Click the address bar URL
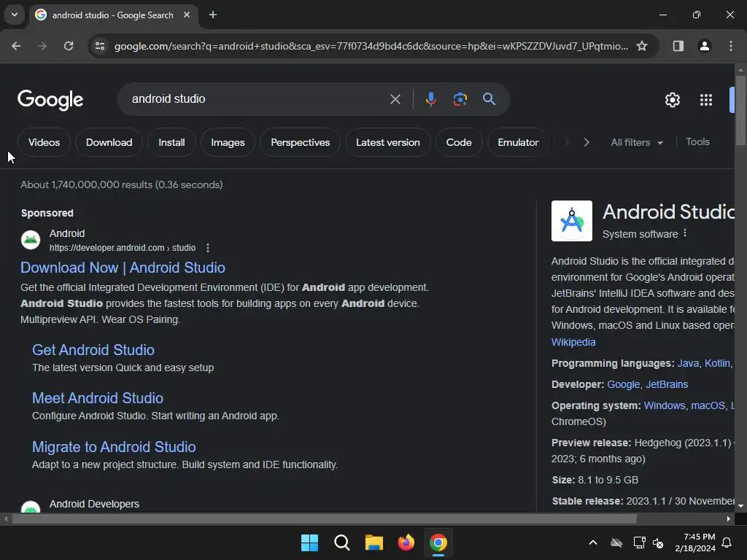This screenshot has height=560, width=747. (371, 46)
